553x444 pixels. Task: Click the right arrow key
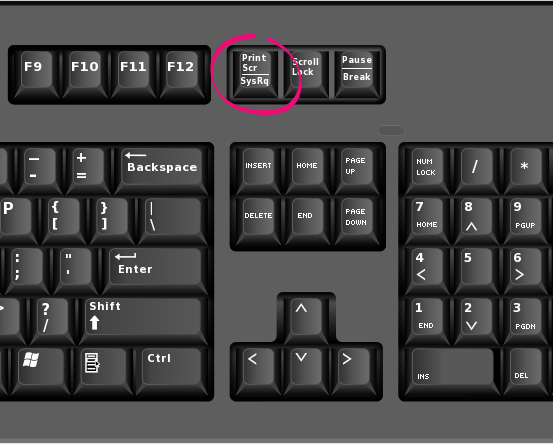point(354,371)
